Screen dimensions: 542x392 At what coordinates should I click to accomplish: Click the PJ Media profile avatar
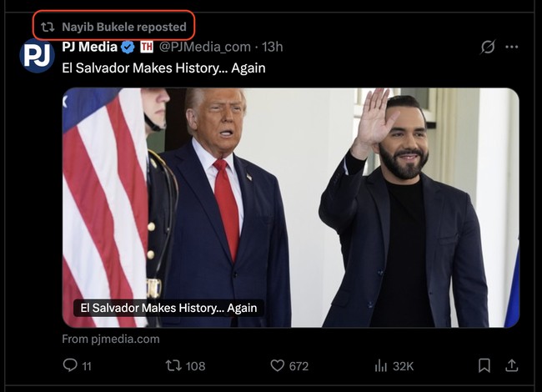pos(37,55)
